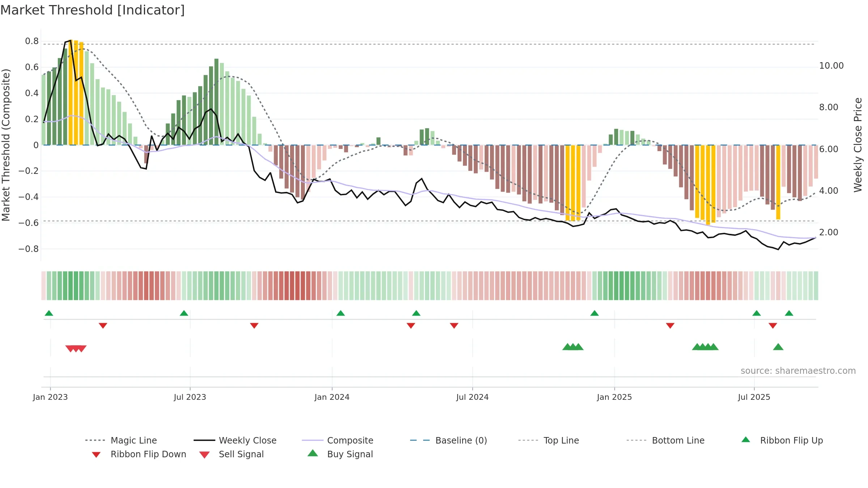Click the first Ribbon Flip Up marker at Jan 2023
The height and width of the screenshot is (488, 868).
click(x=49, y=313)
